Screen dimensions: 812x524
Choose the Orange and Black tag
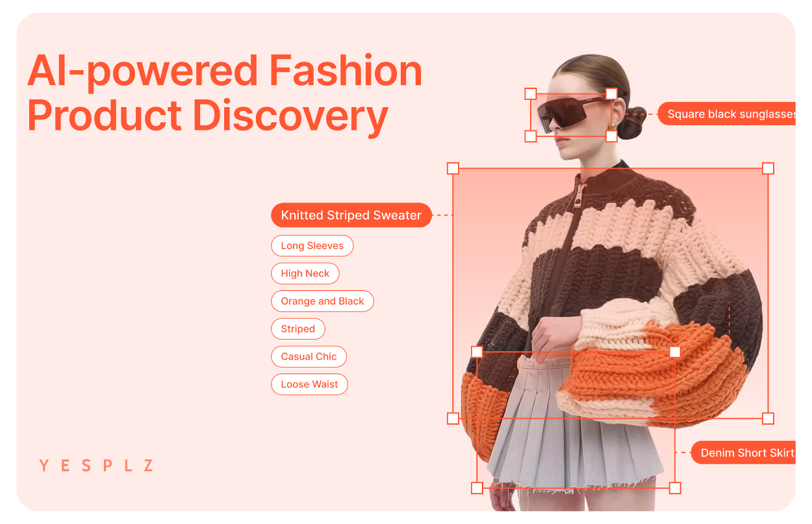322,301
